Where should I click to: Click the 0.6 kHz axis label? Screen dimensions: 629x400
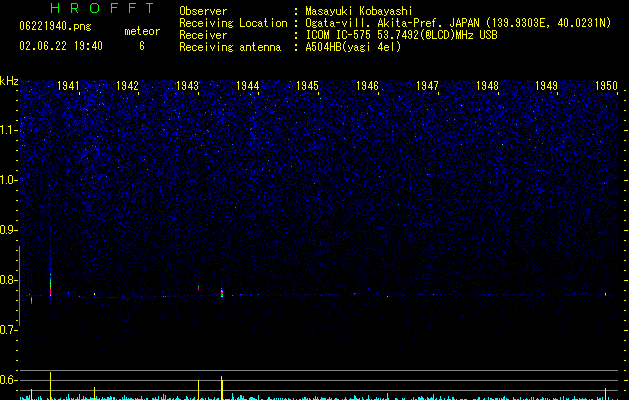9,380
